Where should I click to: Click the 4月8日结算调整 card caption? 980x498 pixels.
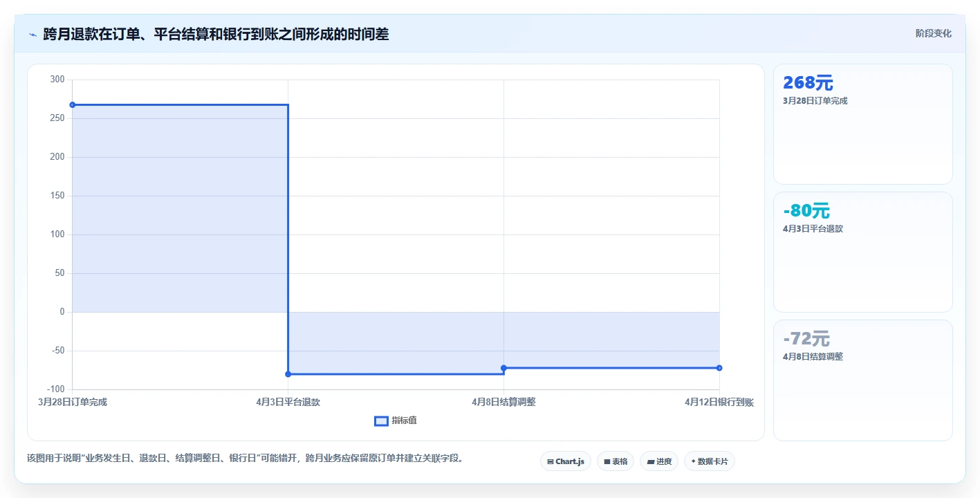(x=813, y=357)
